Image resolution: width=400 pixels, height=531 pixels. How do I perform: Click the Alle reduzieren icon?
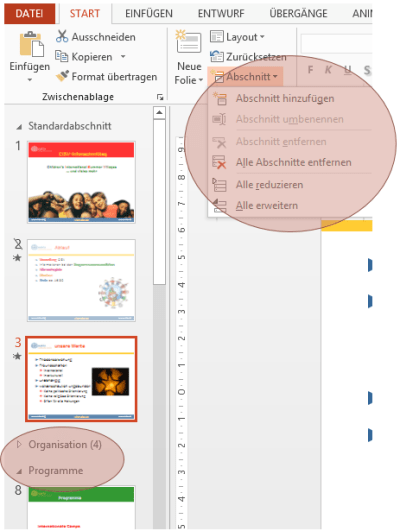pos(219,185)
